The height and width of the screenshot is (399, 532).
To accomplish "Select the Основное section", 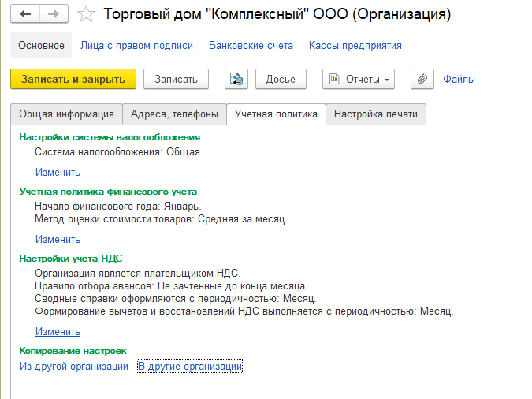I will click(x=41, y=45).
